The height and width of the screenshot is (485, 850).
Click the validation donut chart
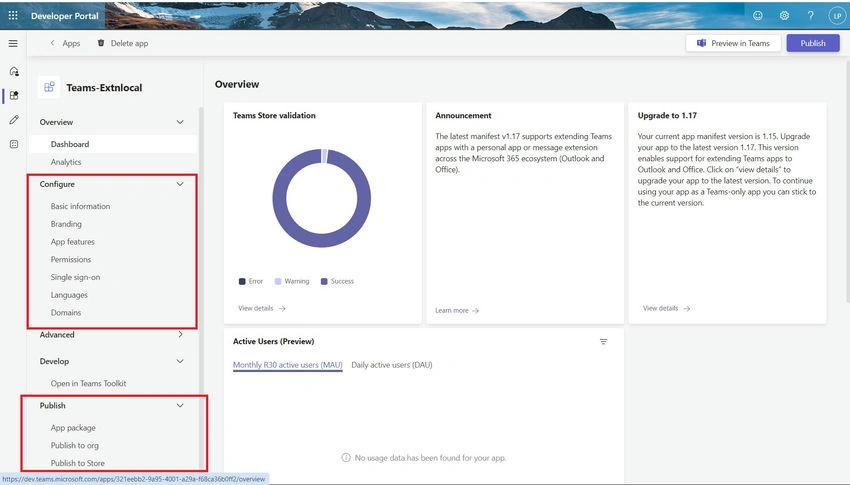pos(321,198)
